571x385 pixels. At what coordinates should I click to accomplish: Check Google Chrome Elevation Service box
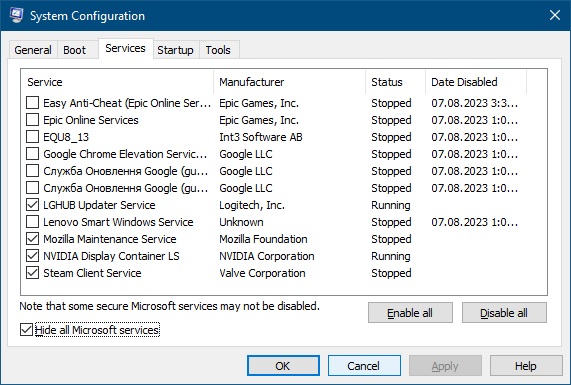click(32, 154)
